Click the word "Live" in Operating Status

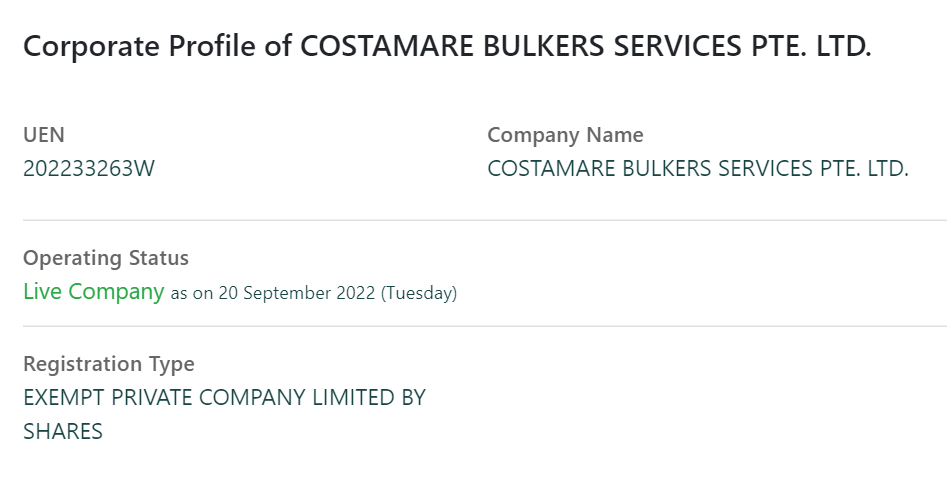(43, 292)
